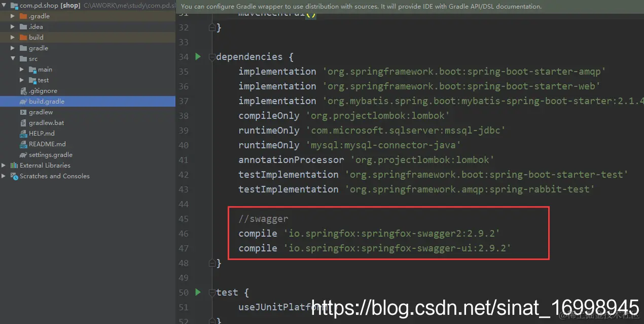
Task: Click fold end marker at line 32
Action: pyautogui.click(x=212, y=27)
